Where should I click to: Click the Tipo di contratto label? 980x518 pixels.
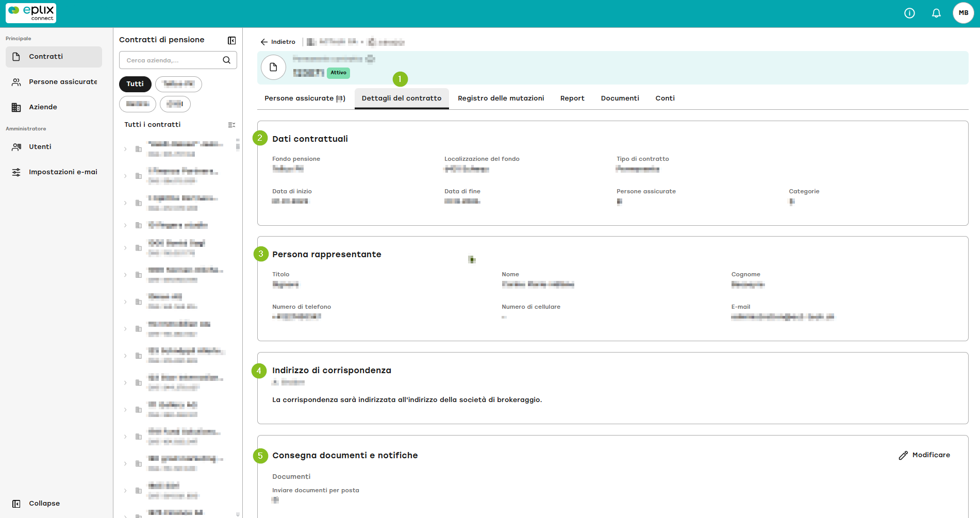click(x=643, y=159)
